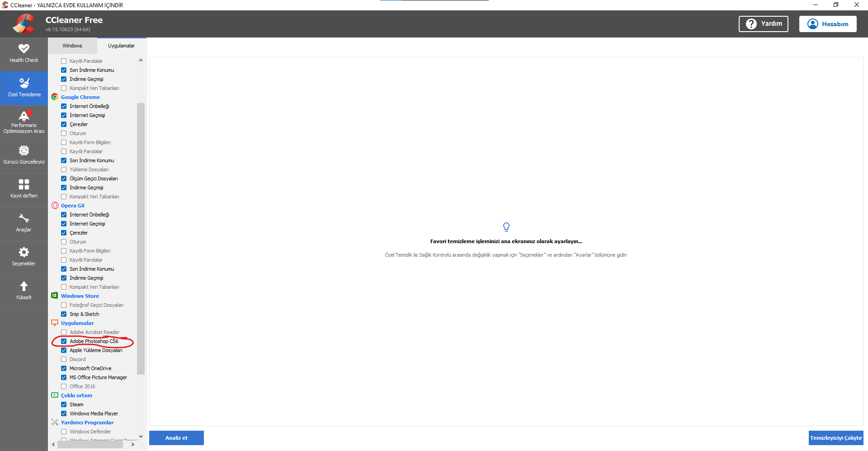Click the horizontal scrollbar thumb of the list
Viewport: 868px width, 451px height.
90,444
